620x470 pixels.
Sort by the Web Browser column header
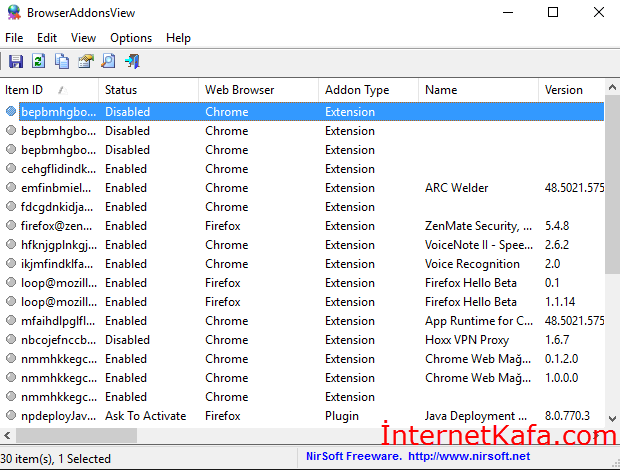click(258, 90)
